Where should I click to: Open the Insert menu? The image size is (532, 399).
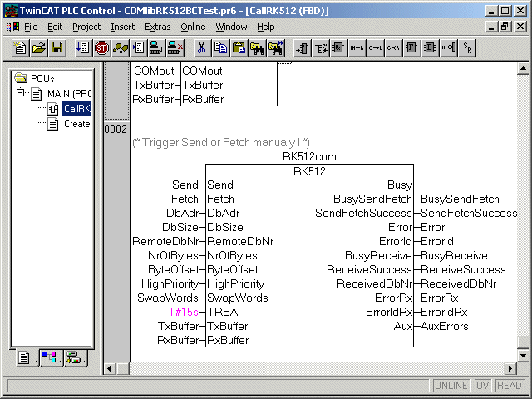[x=122, y=27]
